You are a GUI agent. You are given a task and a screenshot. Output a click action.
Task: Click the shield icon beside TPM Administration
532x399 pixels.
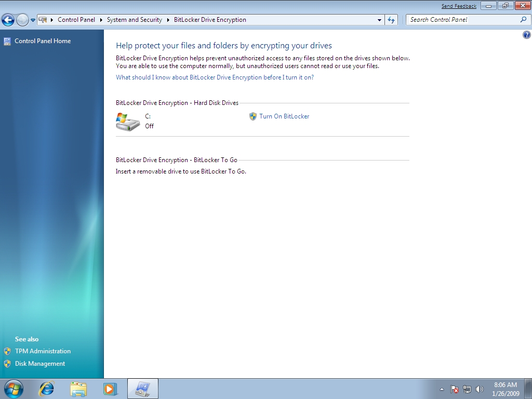click(x=7, y=351)
